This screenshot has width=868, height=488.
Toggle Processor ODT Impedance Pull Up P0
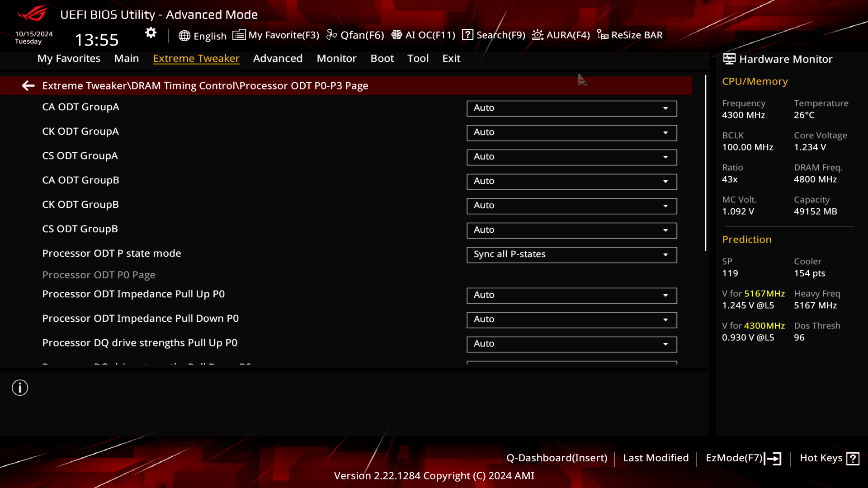click(666, 294)
